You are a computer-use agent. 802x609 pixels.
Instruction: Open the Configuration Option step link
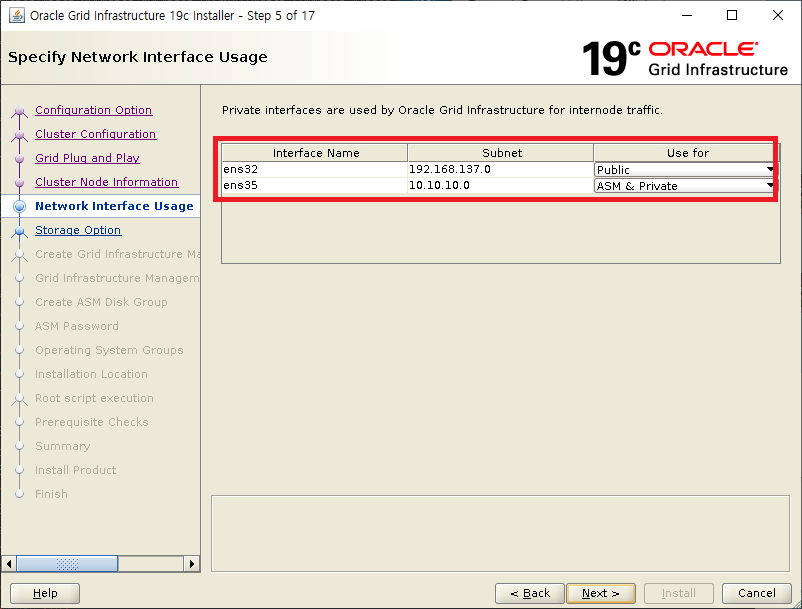(94, 110)
